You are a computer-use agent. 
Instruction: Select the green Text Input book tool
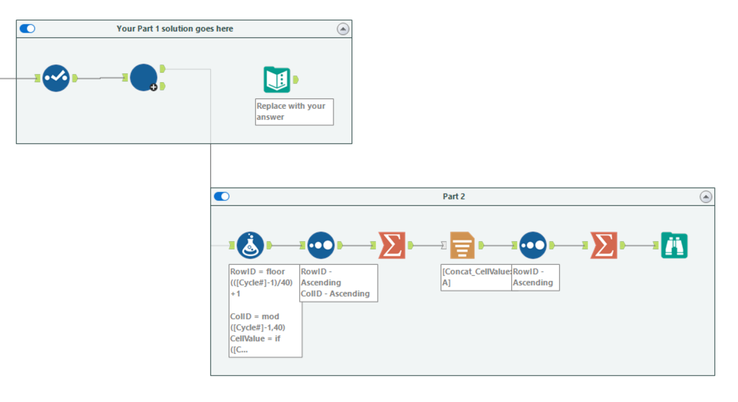(x=277, y=80)
